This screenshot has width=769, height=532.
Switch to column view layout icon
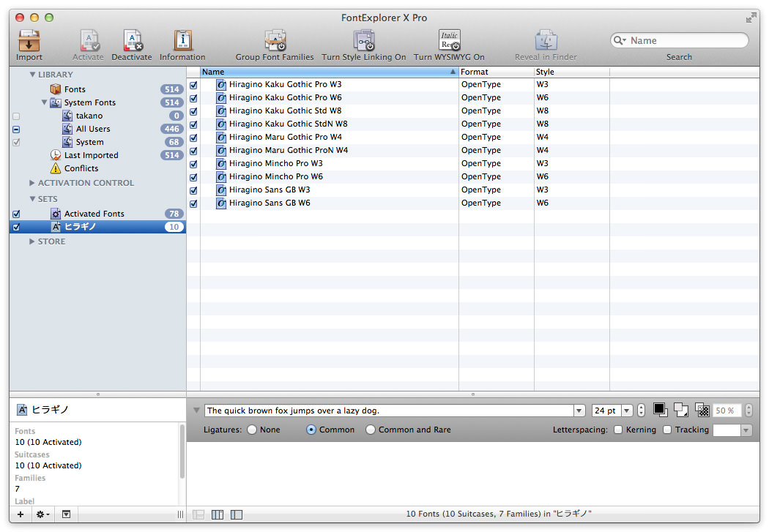coord(218,514)
